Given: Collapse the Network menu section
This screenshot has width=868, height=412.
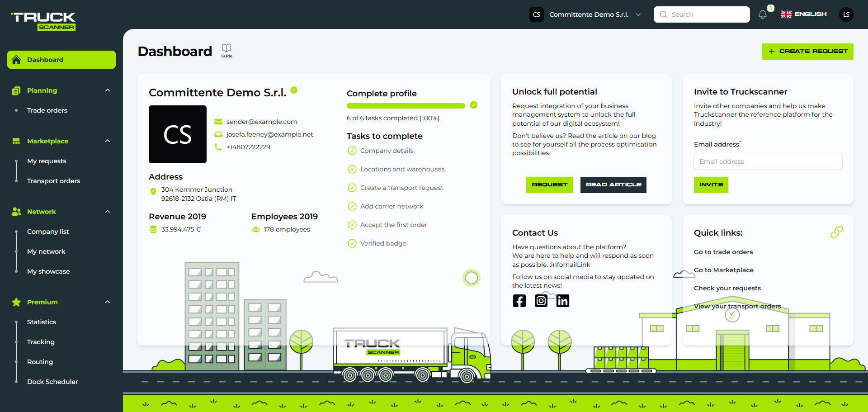Looking at the screenshot, I should click(108, 211).
